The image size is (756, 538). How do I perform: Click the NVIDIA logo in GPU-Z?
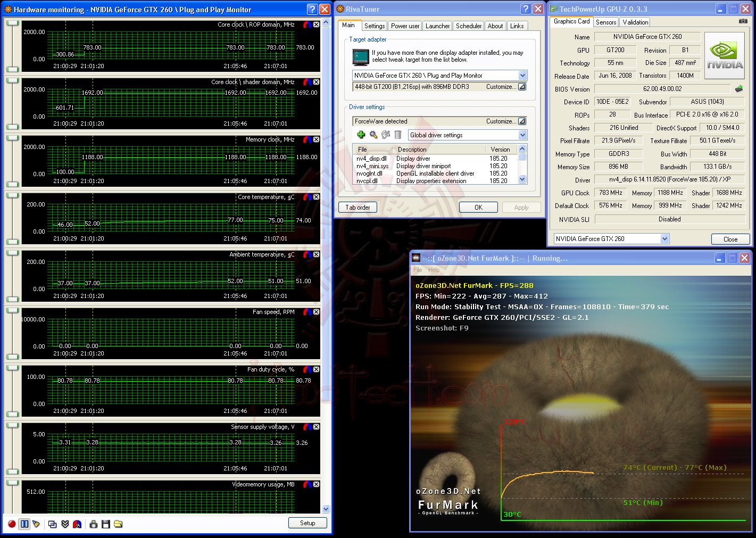[725, 56]
